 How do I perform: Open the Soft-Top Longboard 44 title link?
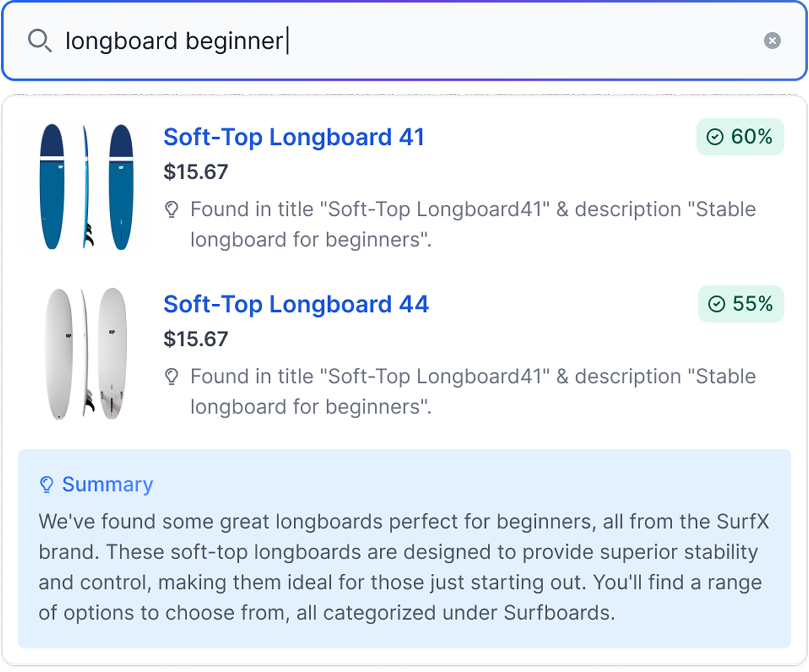(296, 304)
